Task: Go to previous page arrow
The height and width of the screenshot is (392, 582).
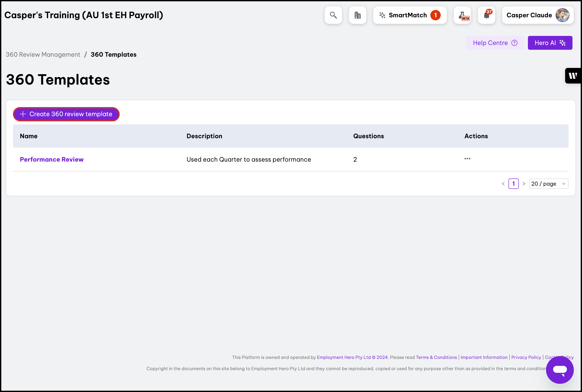Action: [503, 184]
